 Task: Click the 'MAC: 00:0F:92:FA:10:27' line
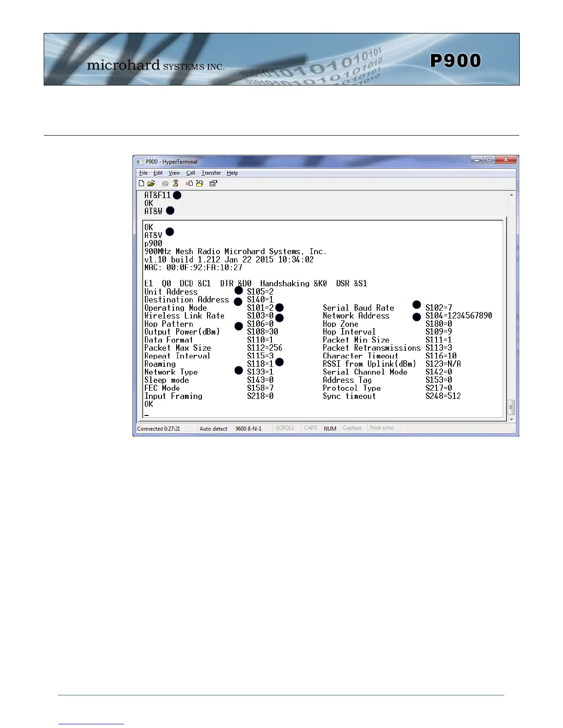click(x=193, y=267)
